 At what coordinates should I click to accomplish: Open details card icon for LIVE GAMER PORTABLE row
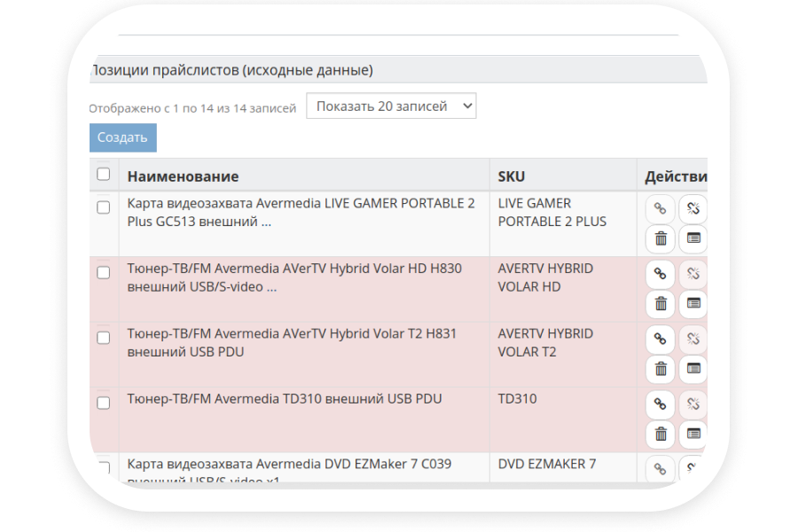pyautogui.click(x=693, y=239)
